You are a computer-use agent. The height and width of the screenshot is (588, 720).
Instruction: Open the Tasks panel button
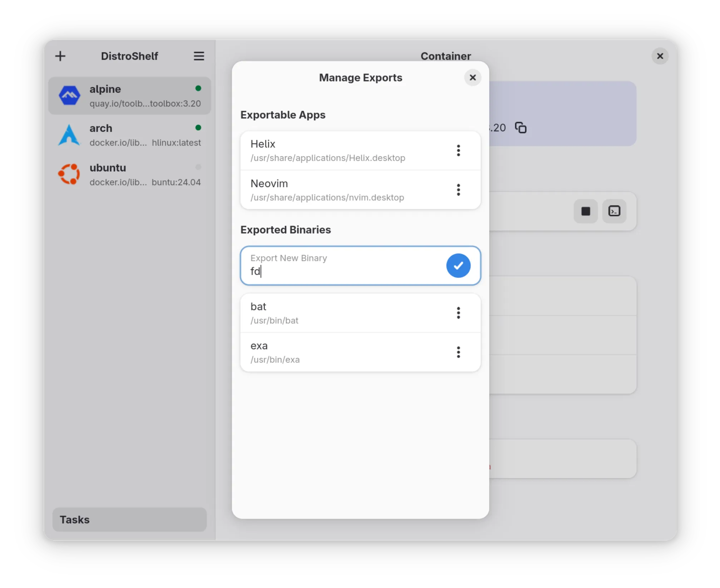tap(129, 519)
